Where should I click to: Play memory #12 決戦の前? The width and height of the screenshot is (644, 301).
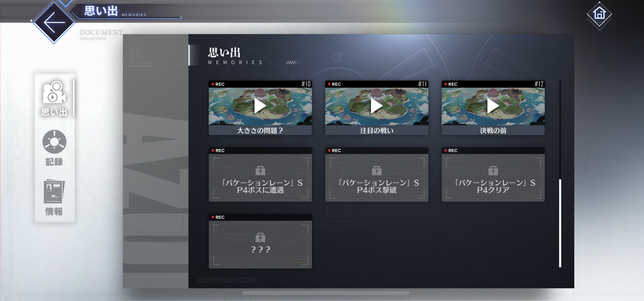tap(493, 106)
